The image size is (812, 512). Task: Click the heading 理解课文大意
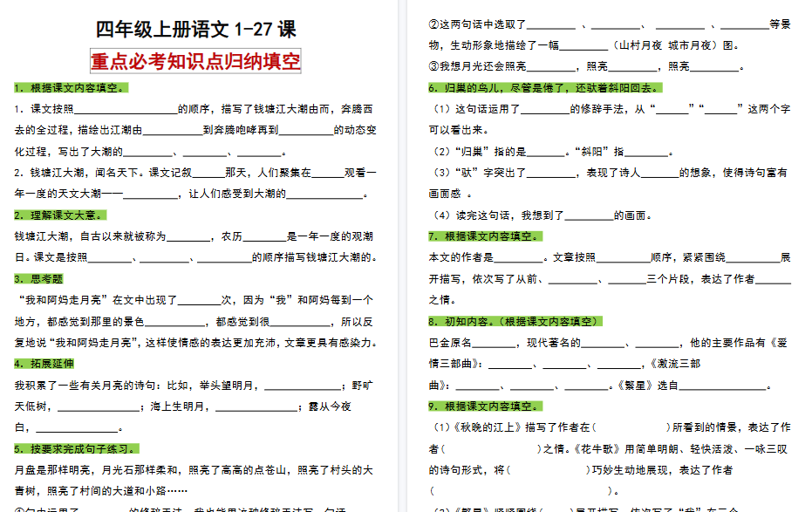pos(58,214)
